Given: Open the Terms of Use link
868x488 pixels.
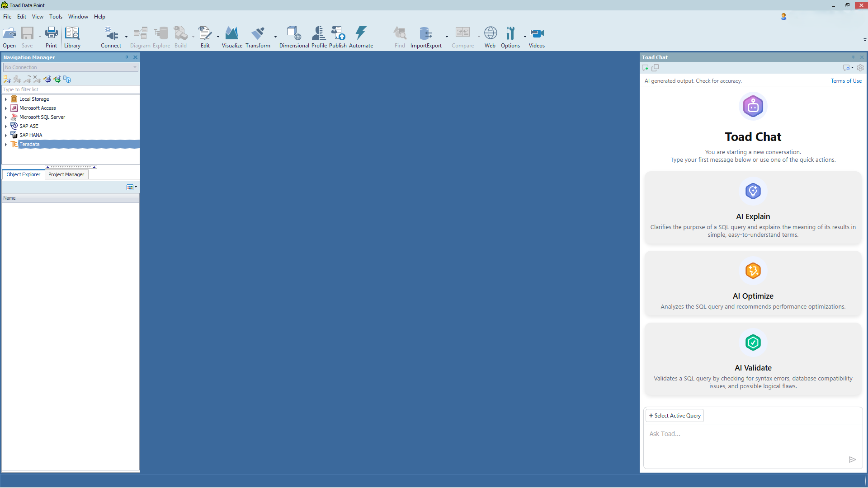Looking at the screenshot, I should (846, 81).
